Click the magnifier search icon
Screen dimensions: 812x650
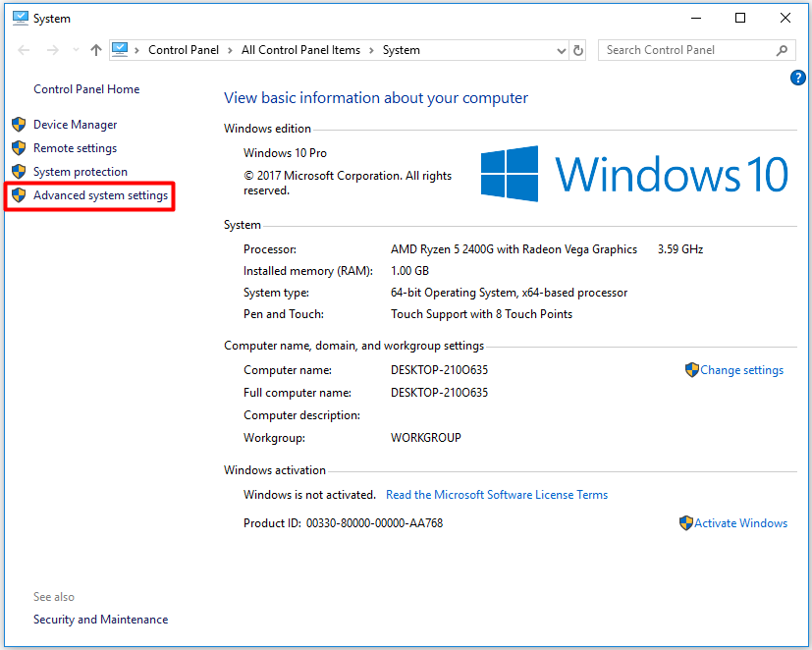tap(782, 50)
